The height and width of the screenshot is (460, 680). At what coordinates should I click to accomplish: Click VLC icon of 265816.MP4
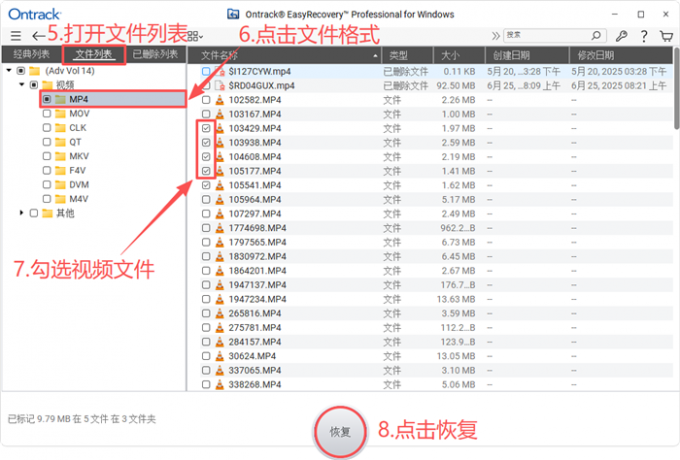[x=220, y=313]
